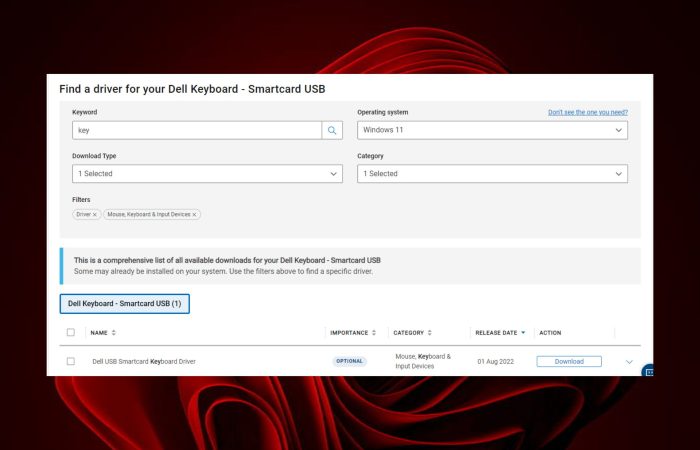Select the Dell Keyboard - Smartcard USB (1) tab

tap(125, 304)
